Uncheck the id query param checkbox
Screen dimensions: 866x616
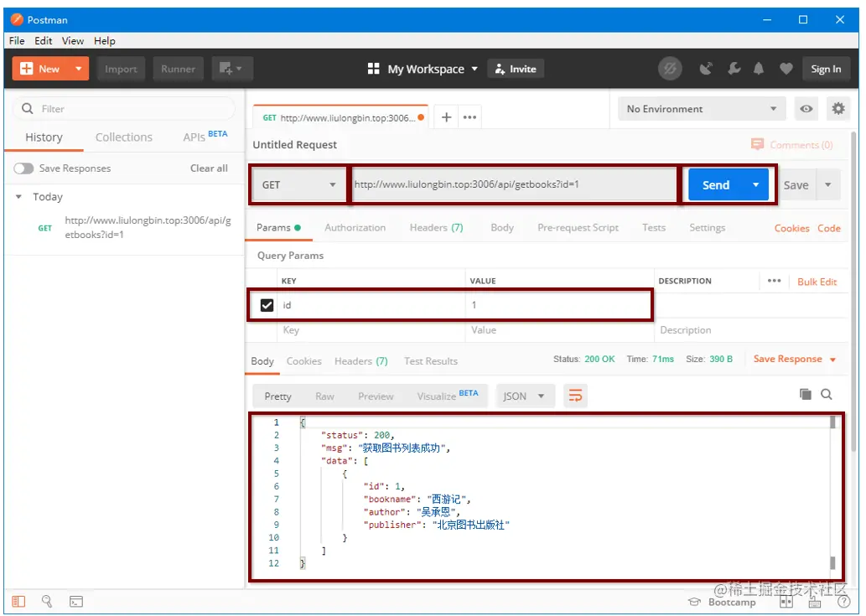click(267, 305)
